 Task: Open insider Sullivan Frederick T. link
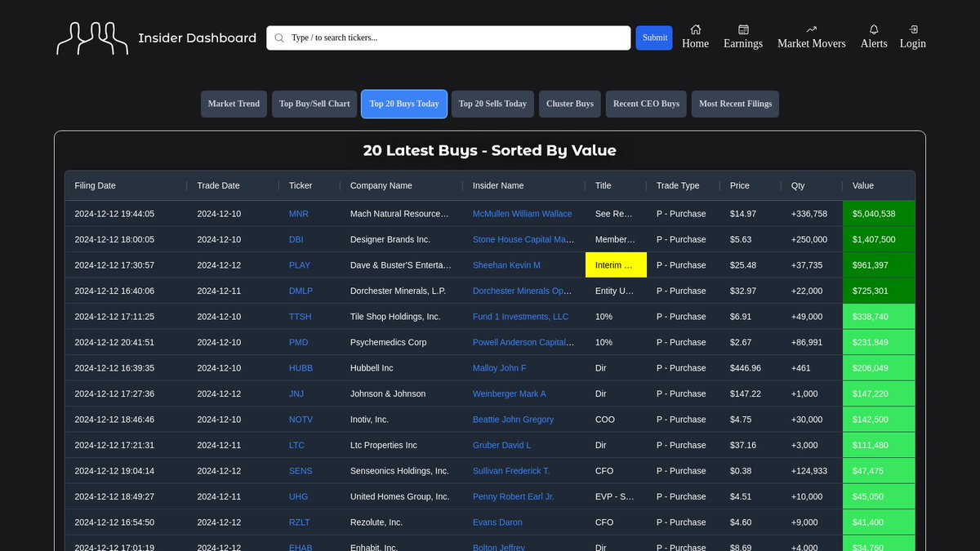pyautogui.click(x=511, y=471)
